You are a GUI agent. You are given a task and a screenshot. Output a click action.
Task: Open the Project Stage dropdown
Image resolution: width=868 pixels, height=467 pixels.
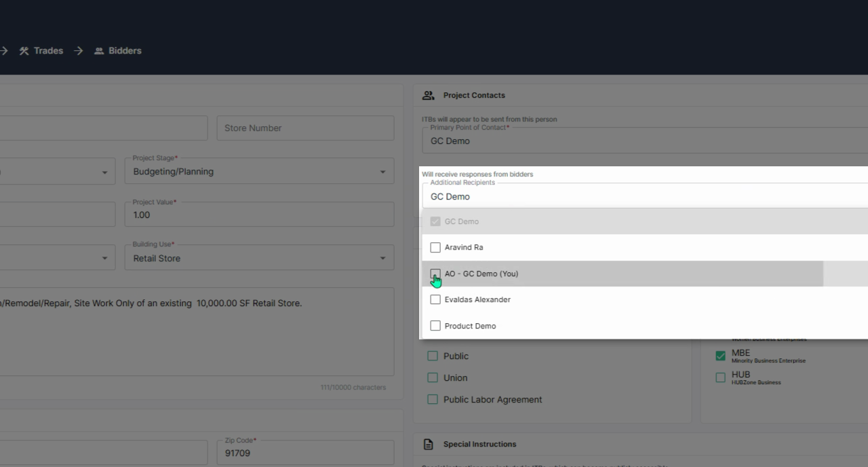click(259, 171)
